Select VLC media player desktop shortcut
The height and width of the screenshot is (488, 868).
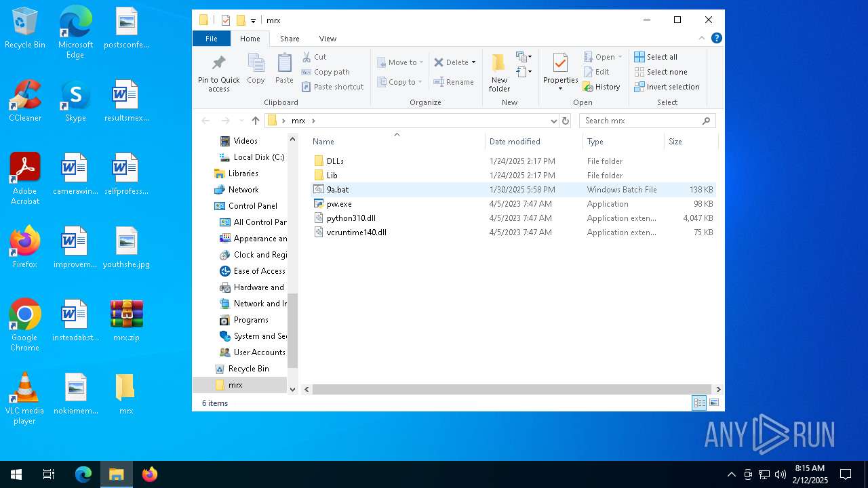[25, 399]
